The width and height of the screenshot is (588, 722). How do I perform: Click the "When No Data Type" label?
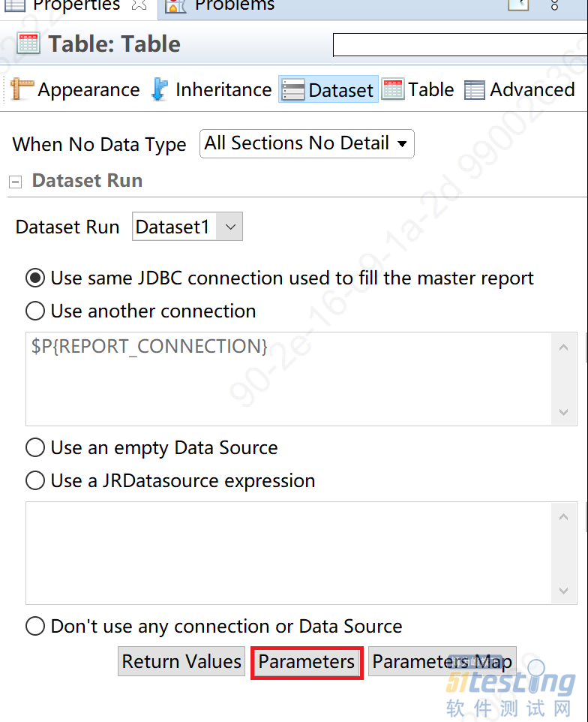tap(100, 145)
